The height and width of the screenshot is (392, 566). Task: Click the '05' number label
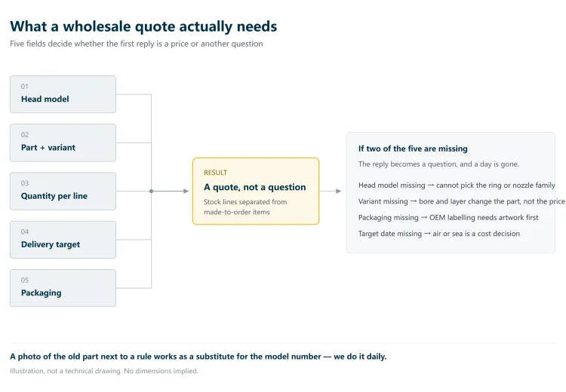[x=25, y=280]
